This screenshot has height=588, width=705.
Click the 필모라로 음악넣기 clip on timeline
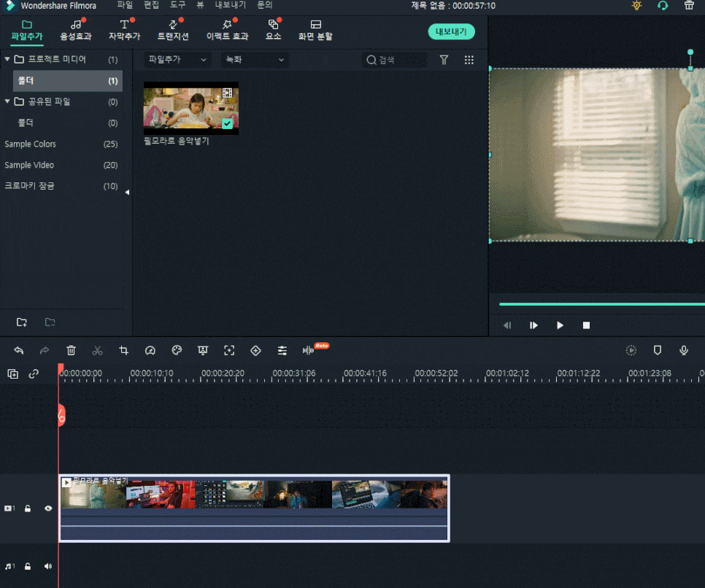[255, 508]
